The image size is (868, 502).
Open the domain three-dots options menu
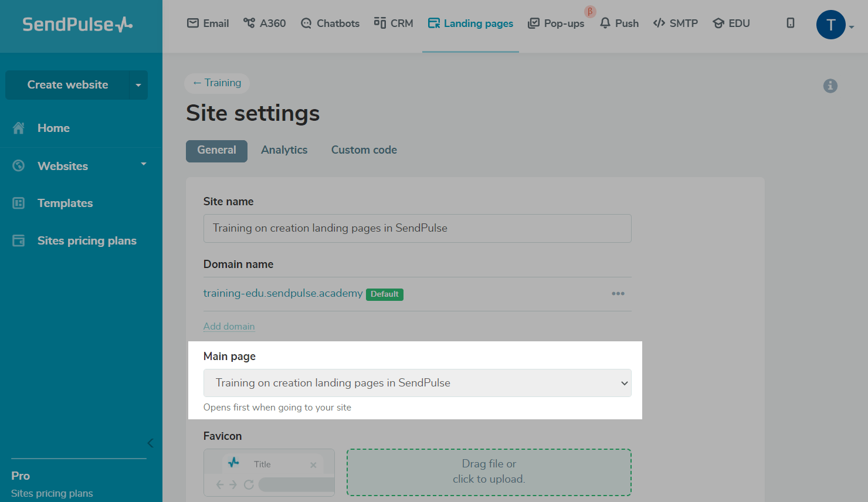point(618,293)
